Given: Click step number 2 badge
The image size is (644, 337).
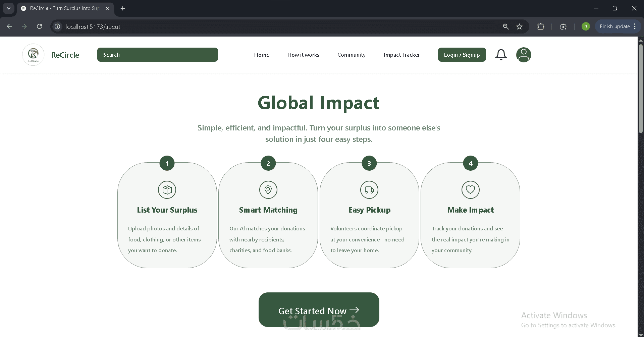Looking at the screenshot, I should (268, 163).
